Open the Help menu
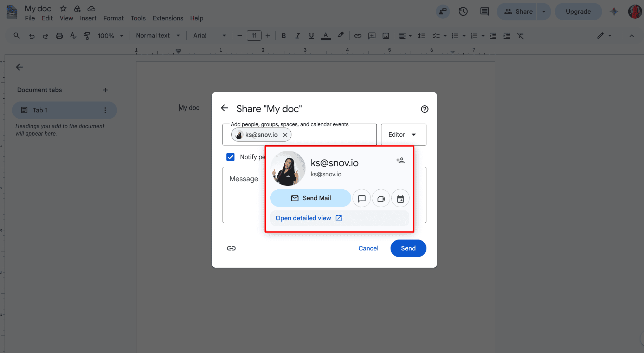This screenshot has height=353, width=644. click(x=197, y=18)
